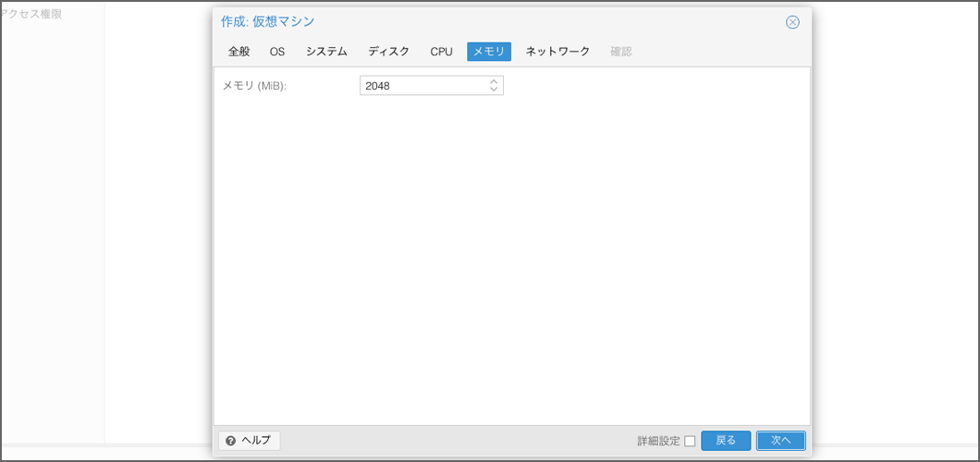Focus the memory field showing 2048

pos(423,86)
